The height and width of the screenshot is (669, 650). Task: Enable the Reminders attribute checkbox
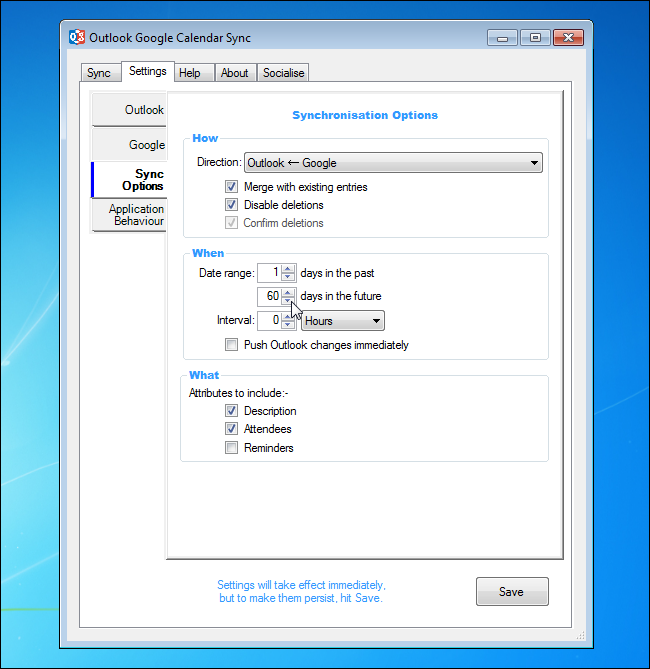pos(231,448)
